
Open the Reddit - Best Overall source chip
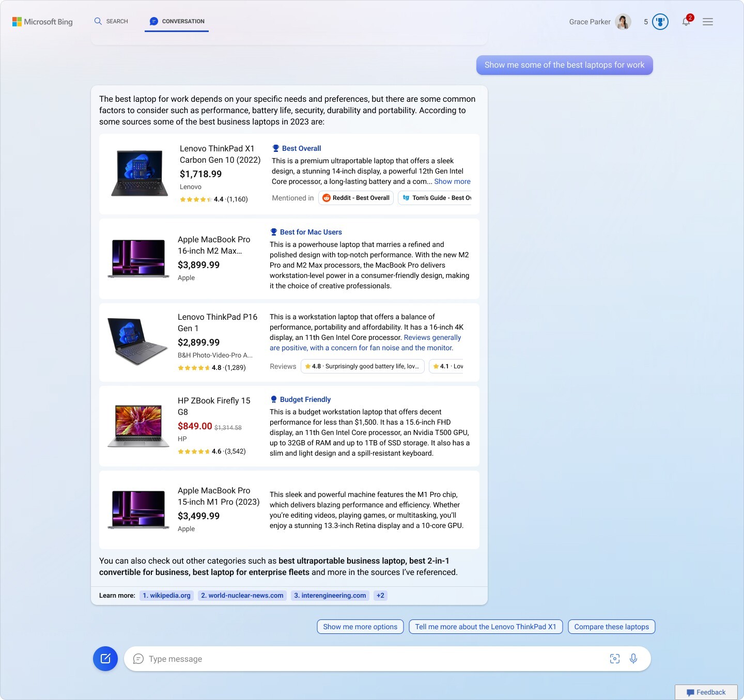[356, 198]
